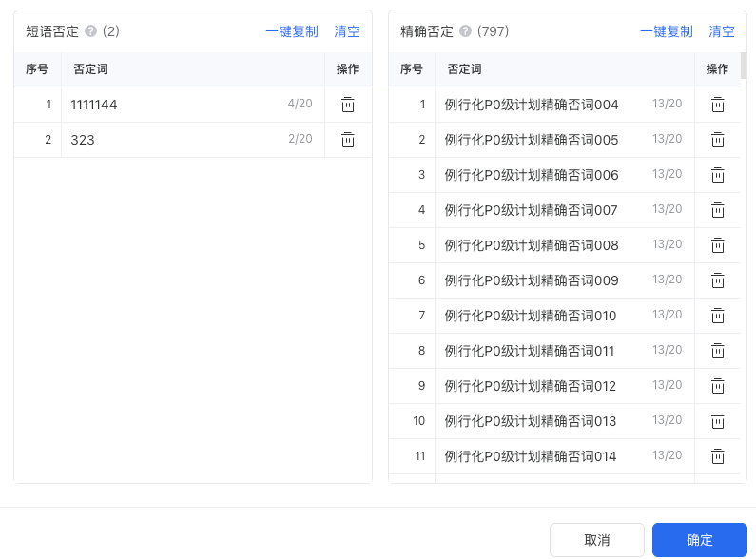
Task: Remove exact negative word ending 006
Action: click(x=718, y=175)
